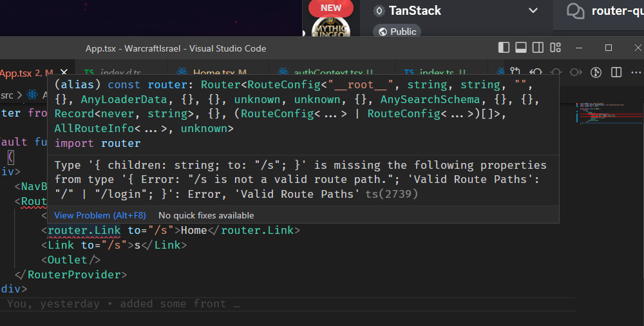Open editor more actions ellipsis

[636, 72]
